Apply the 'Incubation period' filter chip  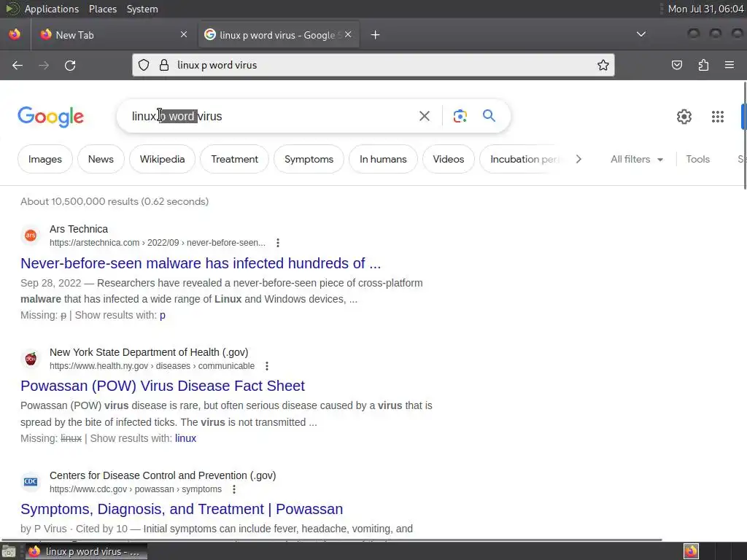pyautogui.click(x=523, y=160)
